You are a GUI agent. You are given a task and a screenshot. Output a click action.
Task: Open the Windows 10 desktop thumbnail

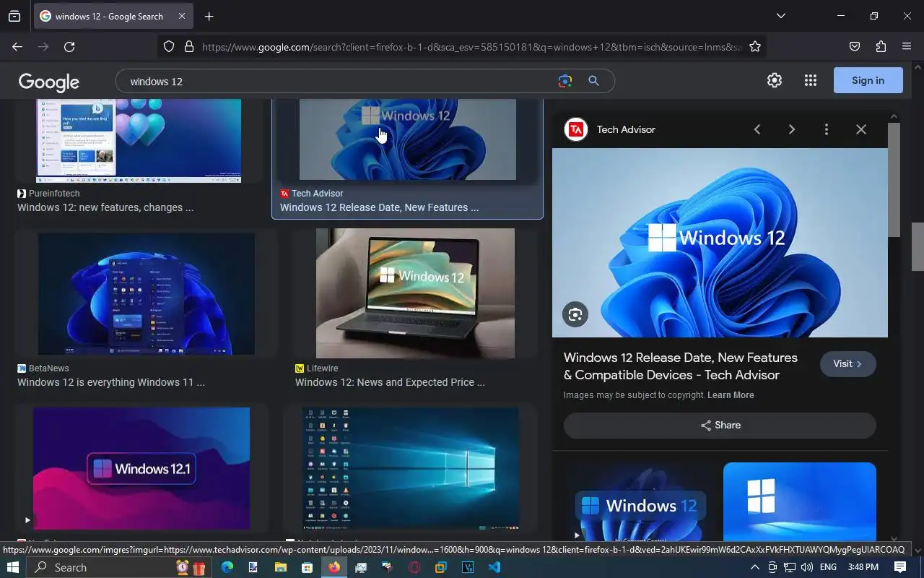coord(411,468)
